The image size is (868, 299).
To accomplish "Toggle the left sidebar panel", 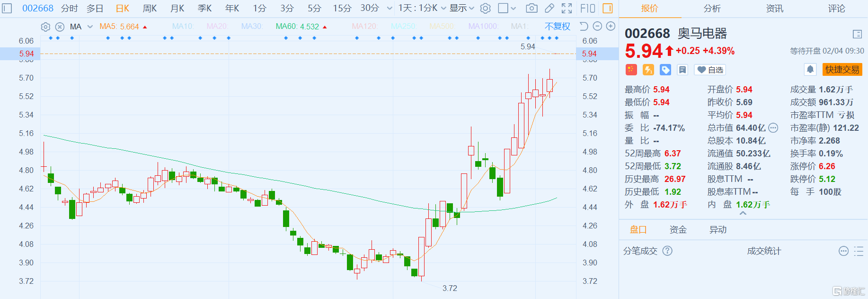I will pos(7,8).
